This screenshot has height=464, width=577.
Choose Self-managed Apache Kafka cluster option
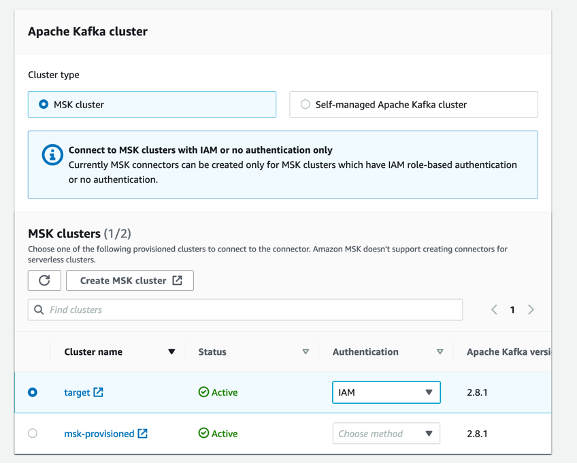[x=413, y=105]
